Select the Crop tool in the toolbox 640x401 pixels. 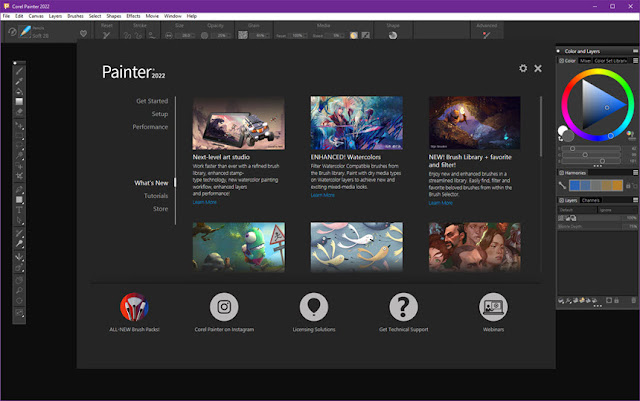pos(19,176)
